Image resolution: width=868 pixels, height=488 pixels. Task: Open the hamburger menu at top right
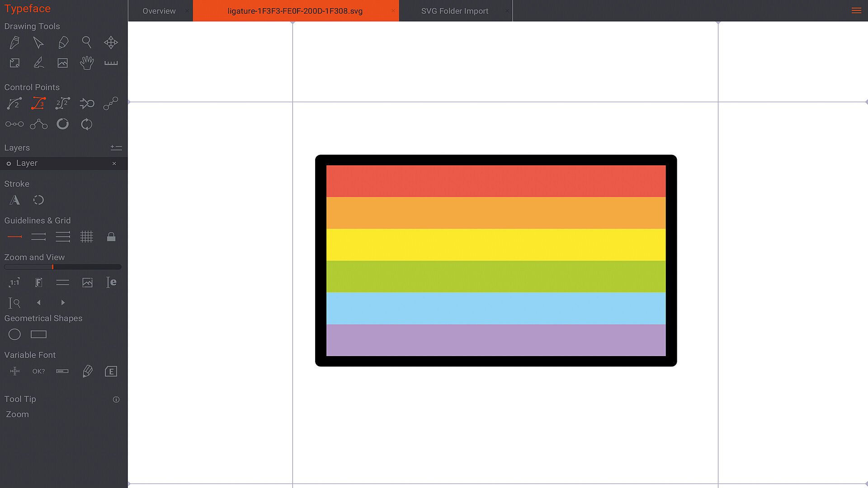tap(856, 10)
